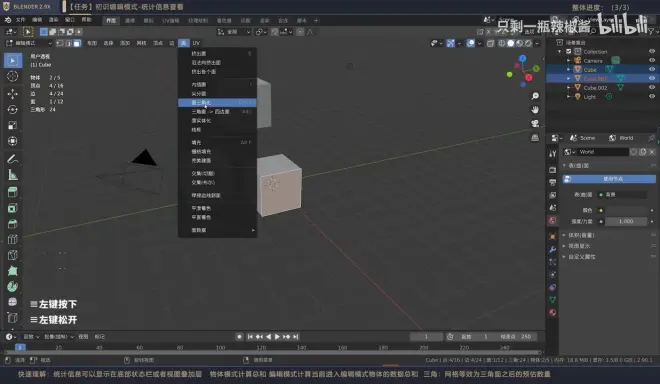Hide Cube.002 via its eye icon
This screenshot has width=660, height=384.
(x=652, y=88)
